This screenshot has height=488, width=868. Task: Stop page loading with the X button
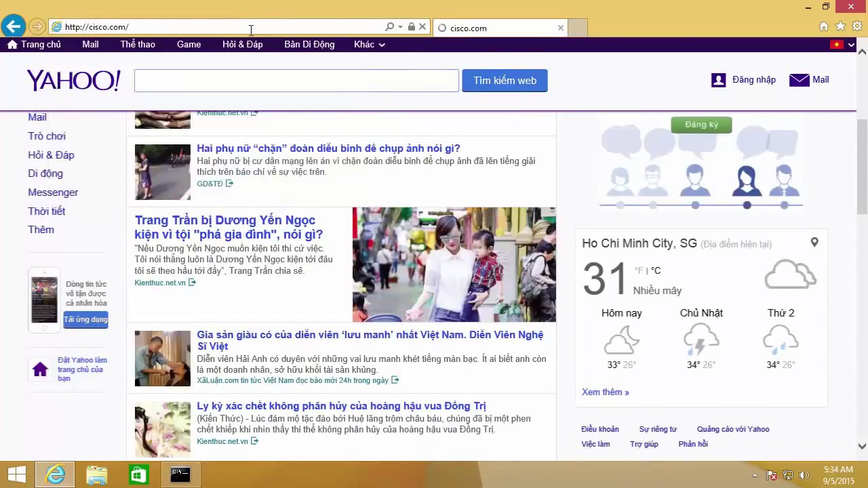pos(422,27)
